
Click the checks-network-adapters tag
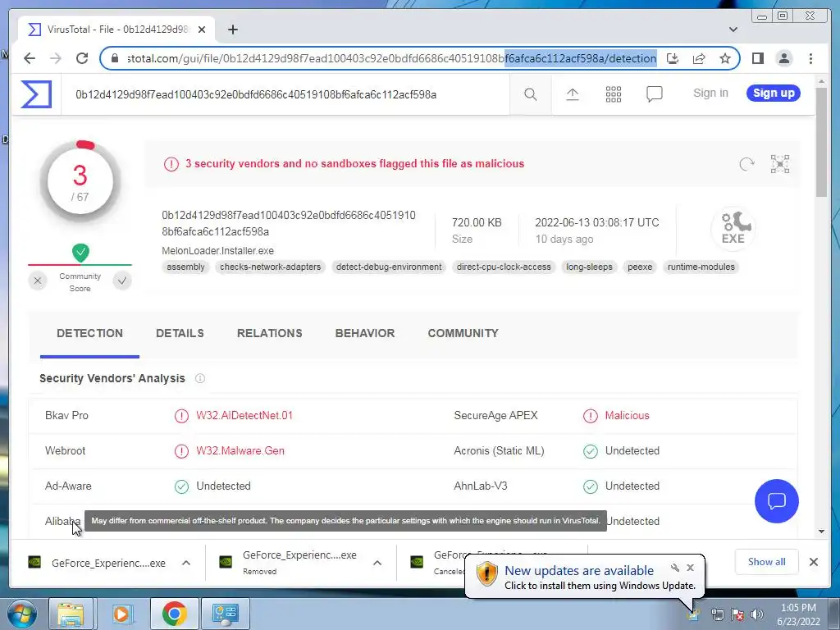click(x=270, y=267)
